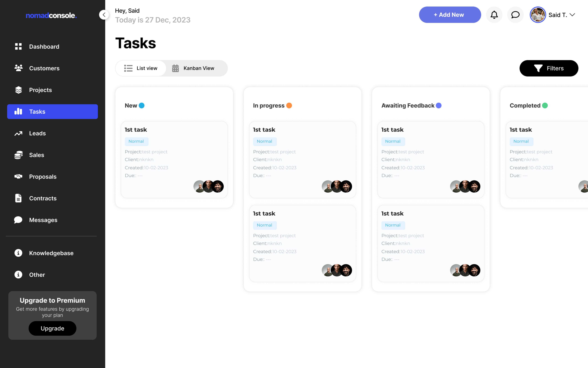Screen dimensions: 588x368
Task: Click assignee avatars on second Awaiting Feedback card
Action: [x=465, y=270]
